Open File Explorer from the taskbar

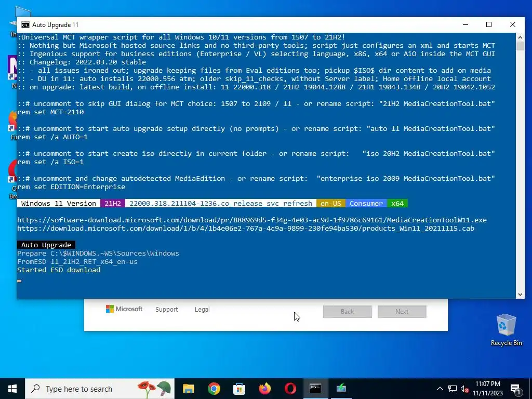pyautogui.click(x=188, y=389)
